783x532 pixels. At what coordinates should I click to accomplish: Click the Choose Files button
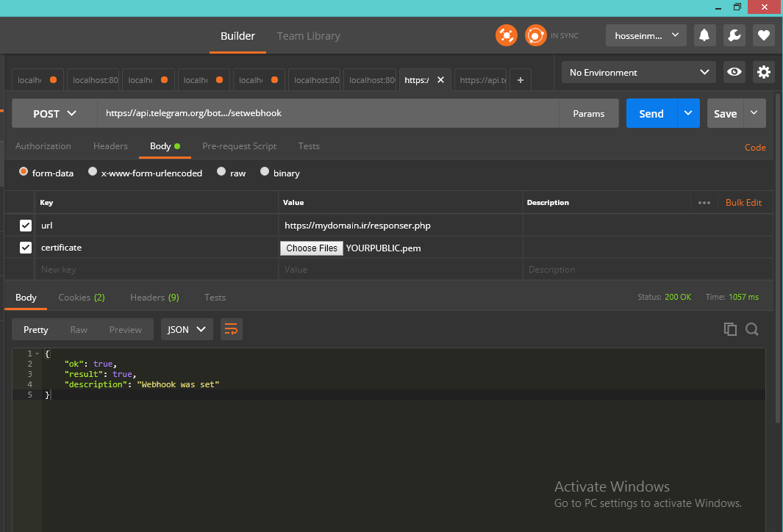[x=312, y=248]
